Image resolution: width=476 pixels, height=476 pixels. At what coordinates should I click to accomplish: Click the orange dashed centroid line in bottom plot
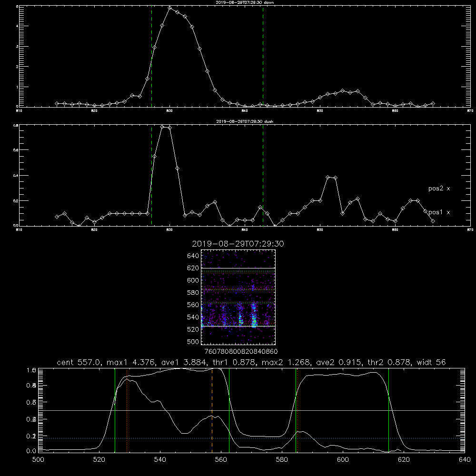[212, 410]
